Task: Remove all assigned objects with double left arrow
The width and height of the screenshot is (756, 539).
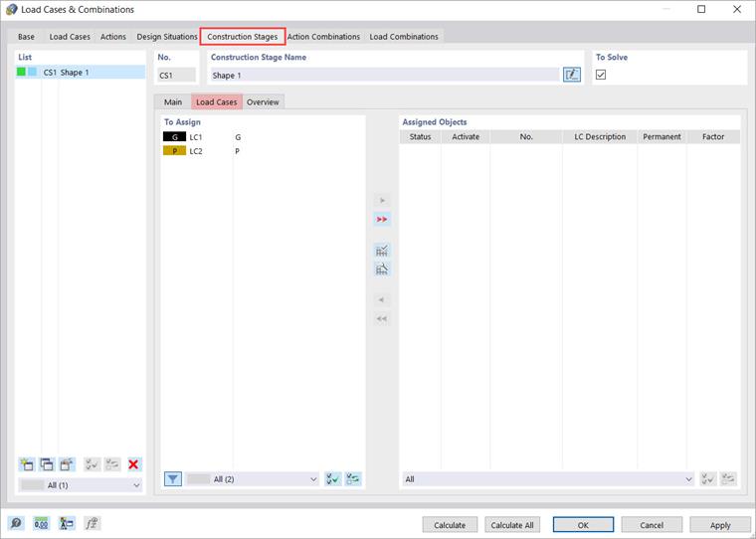Action: tap(382, 318)
